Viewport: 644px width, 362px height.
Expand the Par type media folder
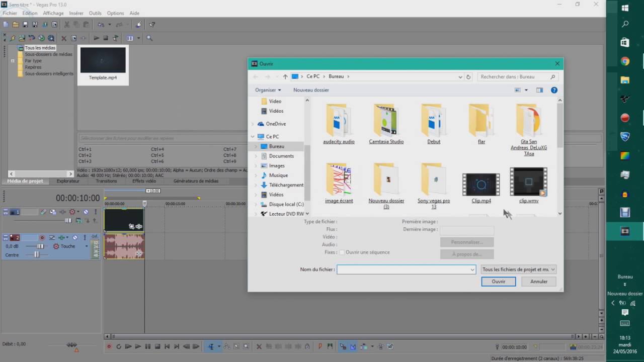[13, 61]
